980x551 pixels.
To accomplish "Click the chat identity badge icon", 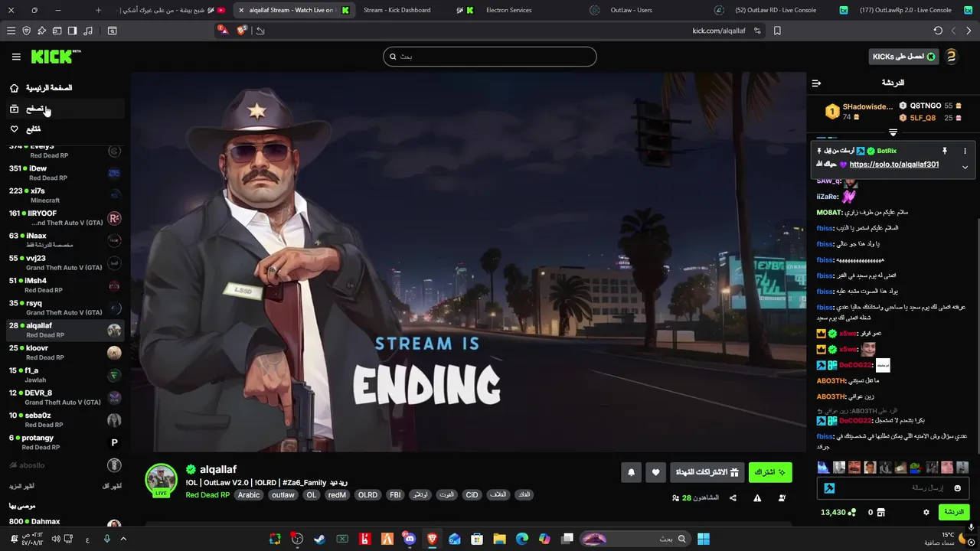I will point(829,488).
